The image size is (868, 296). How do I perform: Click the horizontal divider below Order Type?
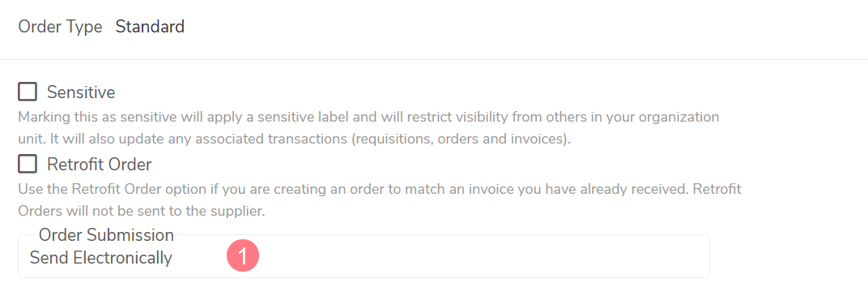coord(434,59)
